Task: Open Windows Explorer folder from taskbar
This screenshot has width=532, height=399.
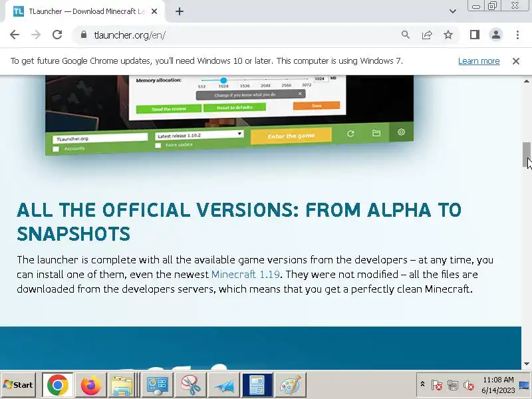Action: click(x=122, y=385)
